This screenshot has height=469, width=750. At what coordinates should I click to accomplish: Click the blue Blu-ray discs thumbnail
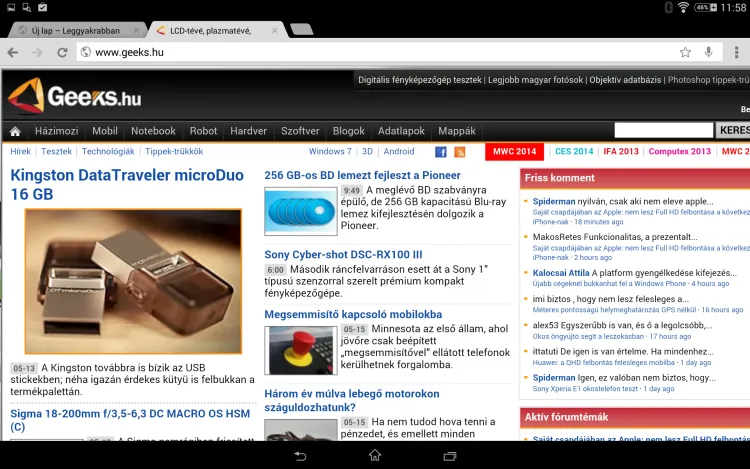click(301, 211)
